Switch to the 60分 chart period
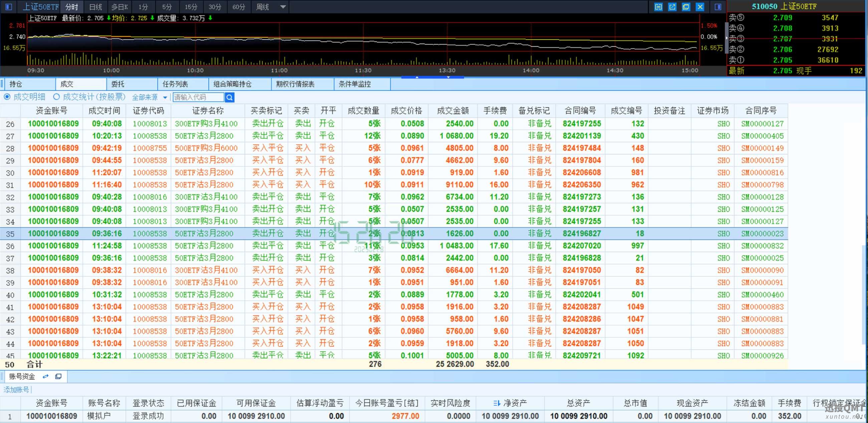This screenshot has height=423, width=868. [239, 7]
